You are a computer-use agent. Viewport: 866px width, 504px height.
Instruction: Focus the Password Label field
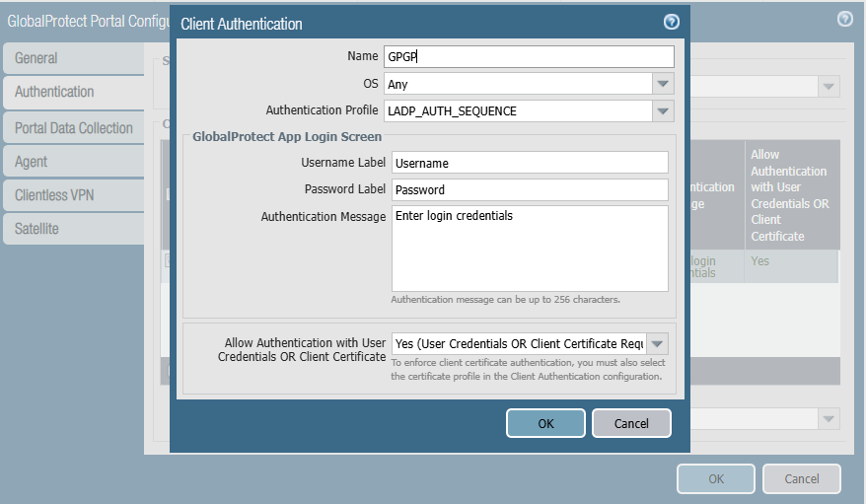pyautogui.click(x=530, y=190)
